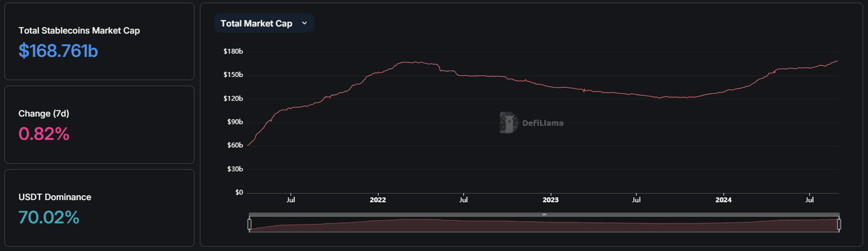Click the center grip atop the range slider

[x=544, y=214]
